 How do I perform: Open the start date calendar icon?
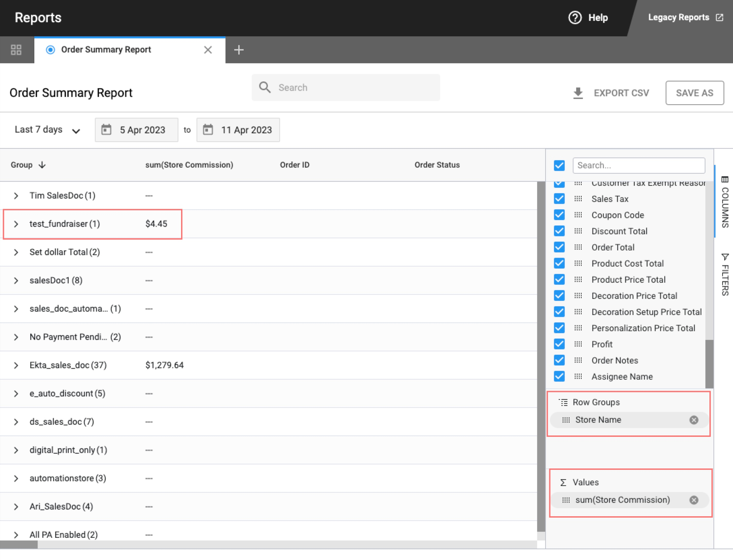tap(106, 130)
